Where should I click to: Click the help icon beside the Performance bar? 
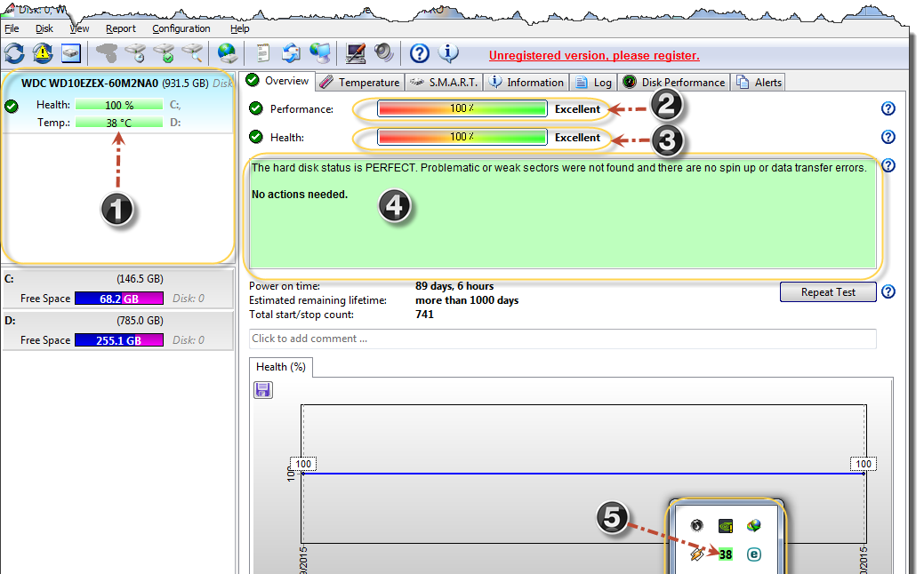pyautogui.click(x=887, y=109)
